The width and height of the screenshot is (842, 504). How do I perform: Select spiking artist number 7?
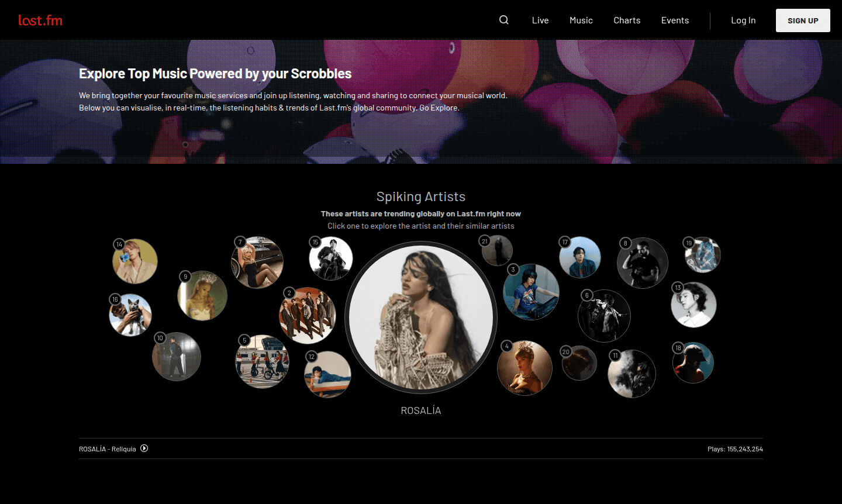point(257,263)
